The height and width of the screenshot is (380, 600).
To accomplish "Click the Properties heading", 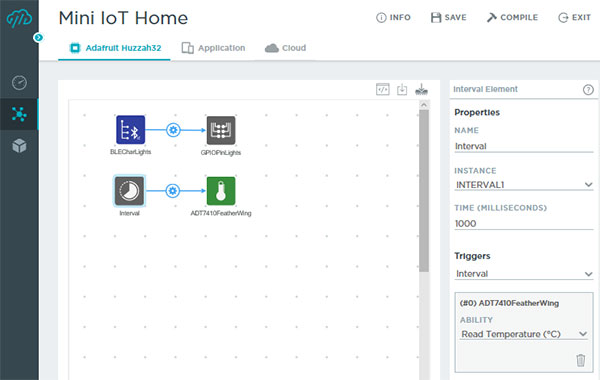I will [477, 113].
